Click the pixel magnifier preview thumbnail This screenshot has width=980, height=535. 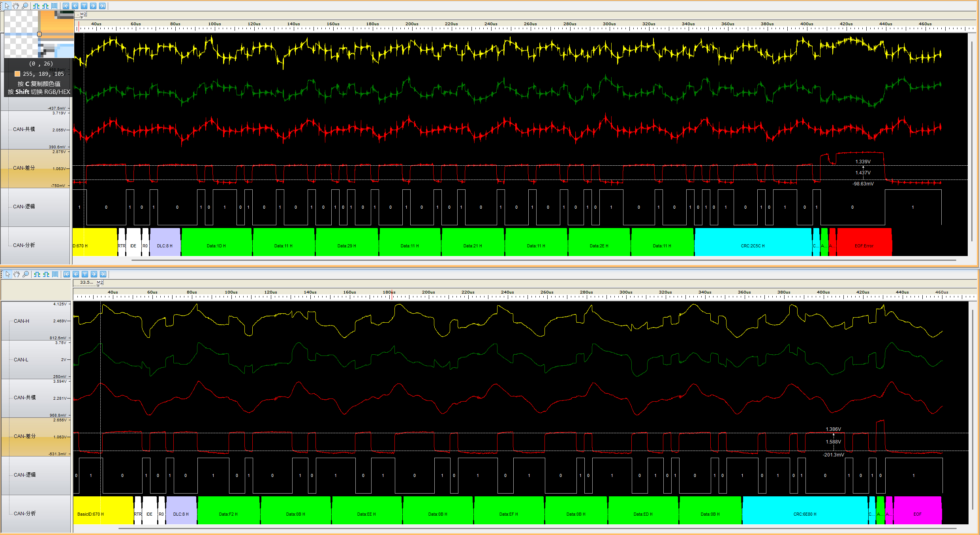(x=39, y=34)
